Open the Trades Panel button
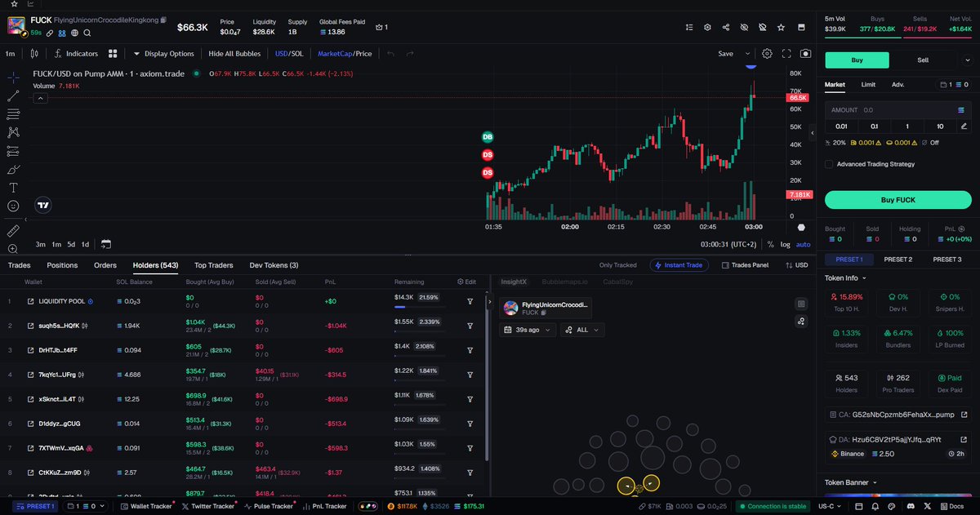Screen dimensions: 980x515 pos(743,265)
